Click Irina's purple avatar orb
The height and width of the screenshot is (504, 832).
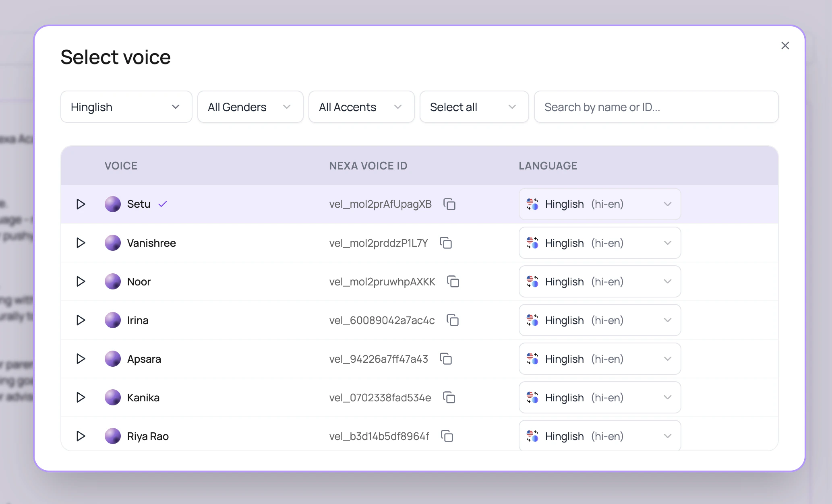point(113,320)
